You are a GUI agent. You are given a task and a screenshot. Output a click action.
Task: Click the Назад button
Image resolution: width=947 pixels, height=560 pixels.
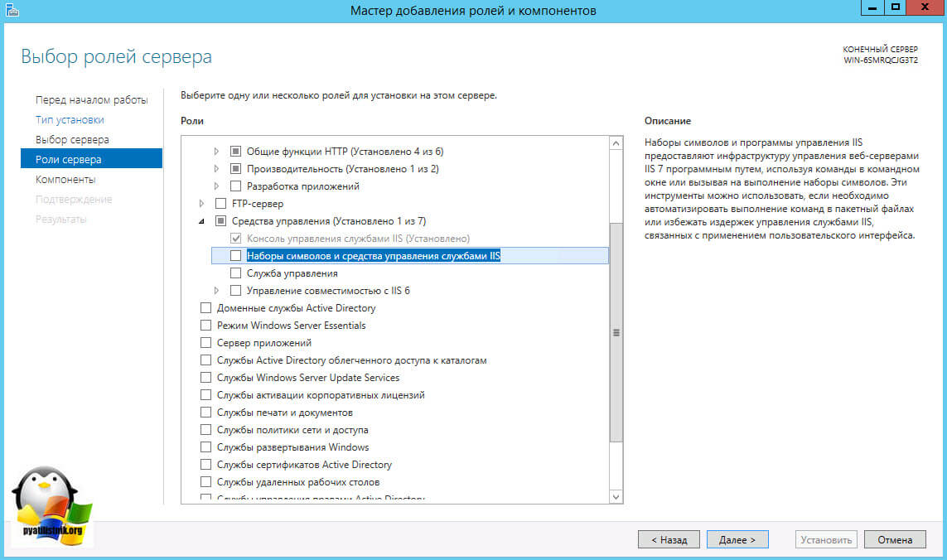(669, 539)
